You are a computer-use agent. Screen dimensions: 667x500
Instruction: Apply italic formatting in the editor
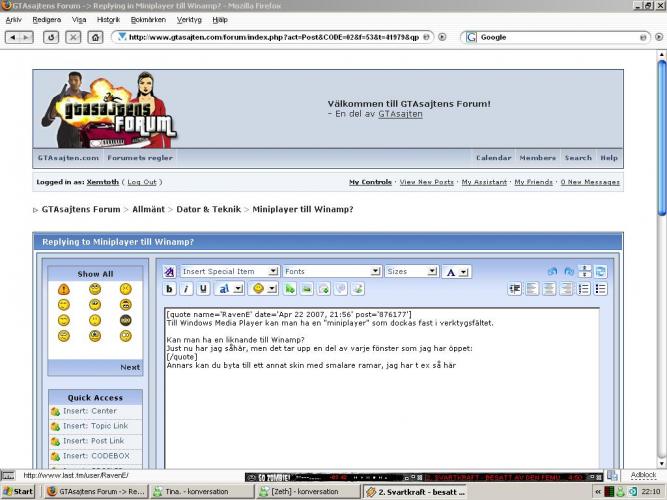(x=186, y=289)
